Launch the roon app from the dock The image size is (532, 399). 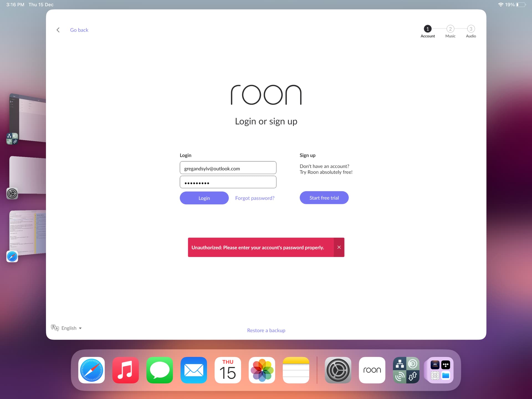(372, 370)
